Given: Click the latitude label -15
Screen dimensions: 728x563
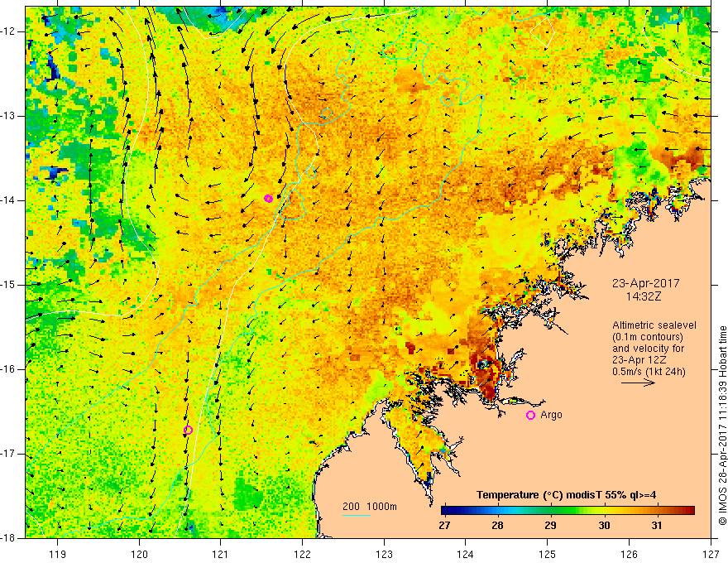Looking at the screenshot, I should (x=8, y=285).
